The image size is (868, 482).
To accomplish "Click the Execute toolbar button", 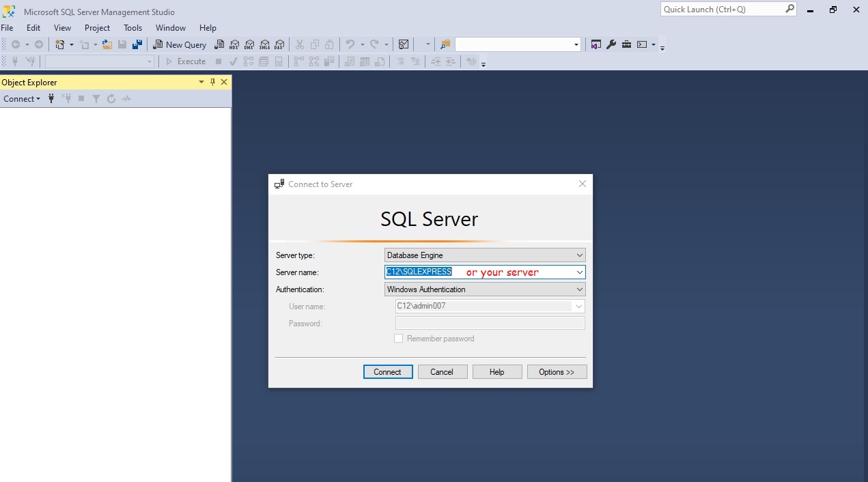I will tap(186, 61).
